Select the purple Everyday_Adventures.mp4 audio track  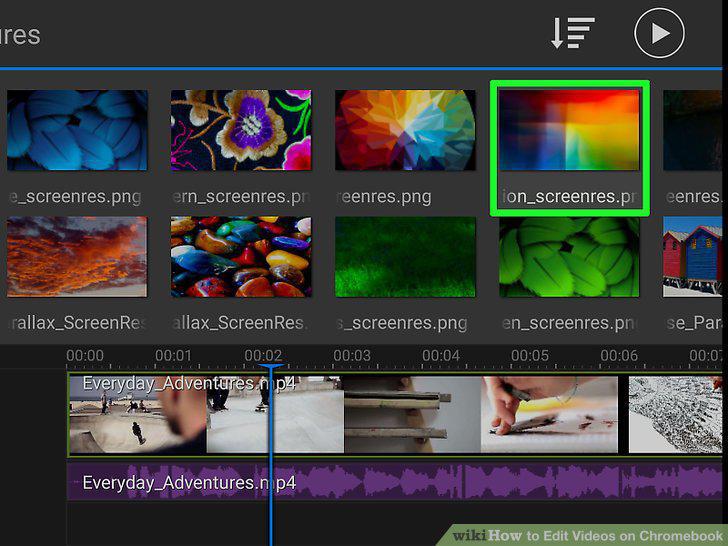[x=395, y=481]
